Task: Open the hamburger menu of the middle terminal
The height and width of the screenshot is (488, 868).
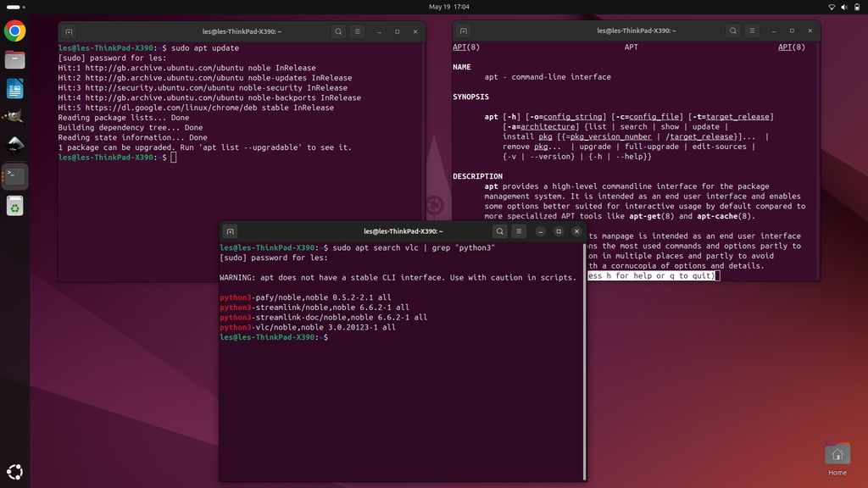Action: tap(519, 230)
